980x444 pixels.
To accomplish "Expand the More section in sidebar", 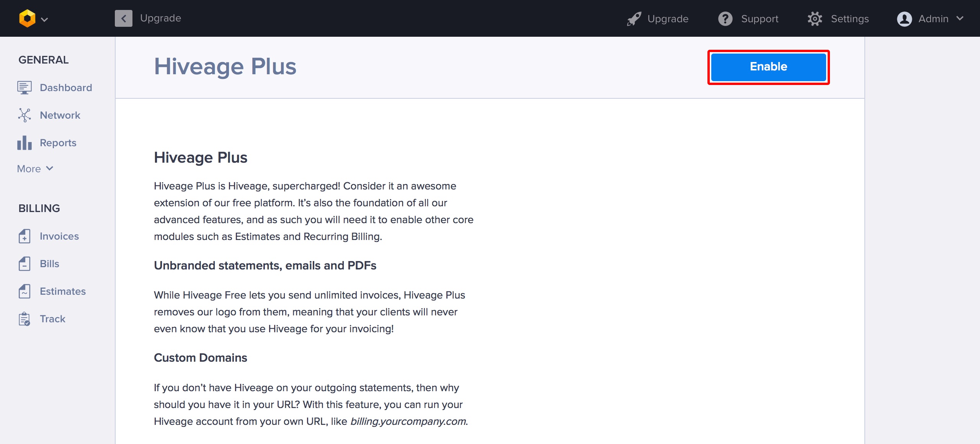I will (x=35, y=169).
